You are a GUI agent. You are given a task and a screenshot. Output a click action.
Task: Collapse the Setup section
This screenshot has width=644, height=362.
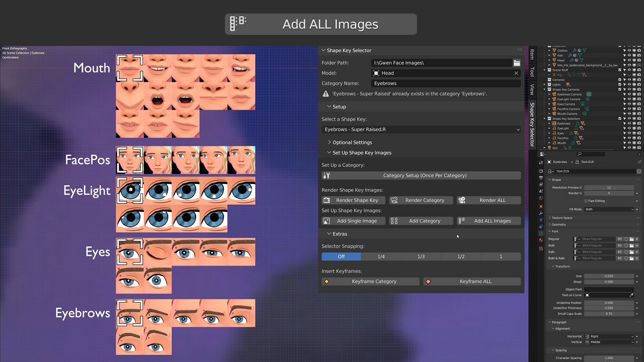pyautogui.click(x=336, y=107)
